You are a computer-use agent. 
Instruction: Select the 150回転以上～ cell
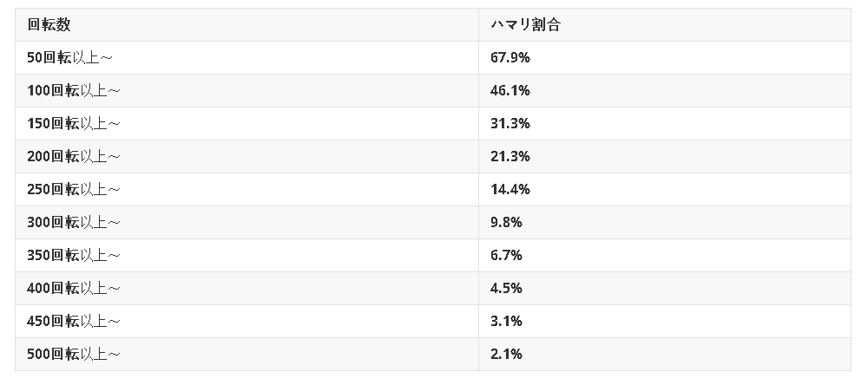pyautogui.click(x=76, y=123)
